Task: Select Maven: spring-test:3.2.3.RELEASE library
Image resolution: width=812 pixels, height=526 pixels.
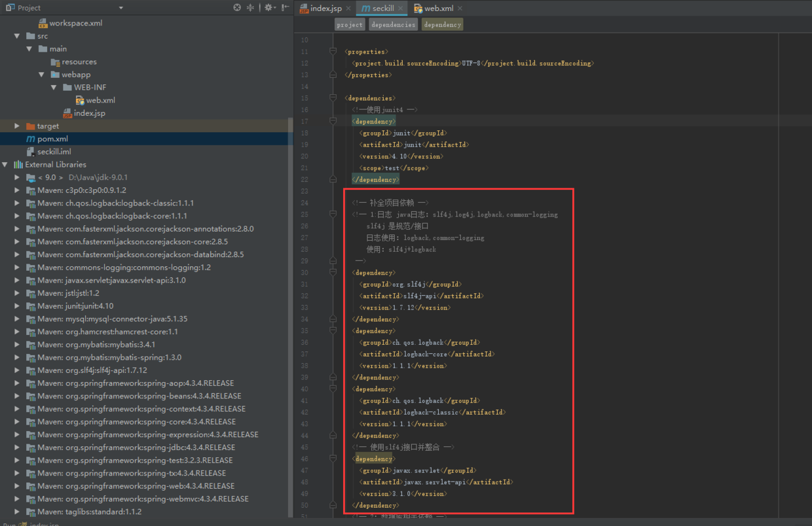Action: coord(135,460)
